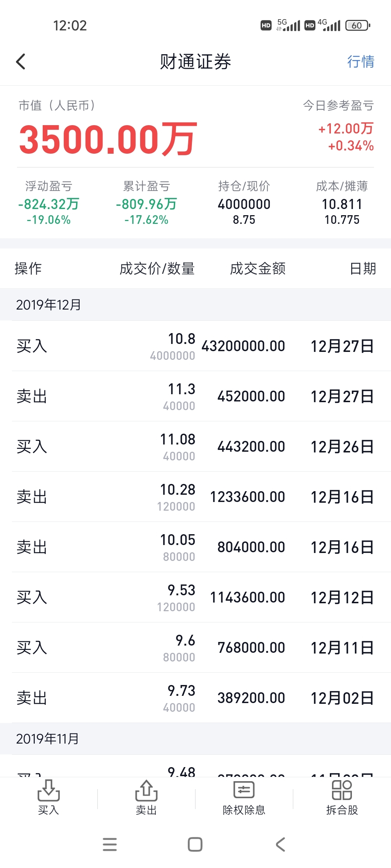Open the 1233600.00 sell transaction
This screenshot has height=868, width=391.
tap(195, 497)
